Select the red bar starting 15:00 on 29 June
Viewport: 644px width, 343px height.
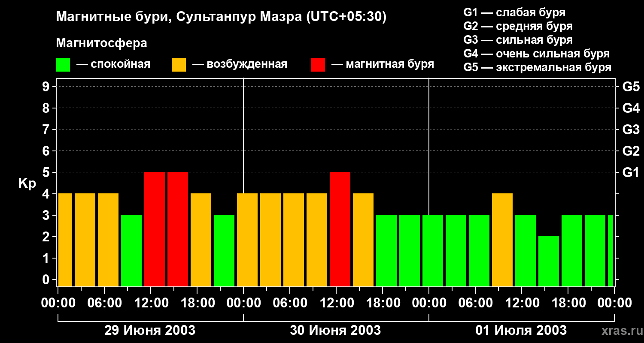(178, 229)
